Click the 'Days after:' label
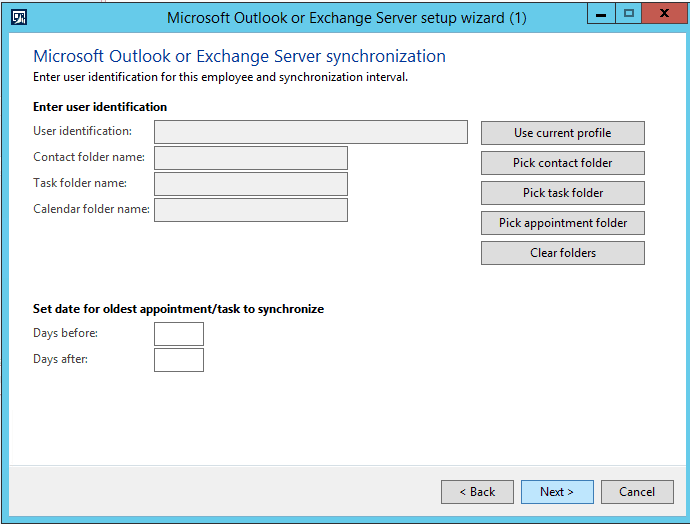 coord(60,359)
